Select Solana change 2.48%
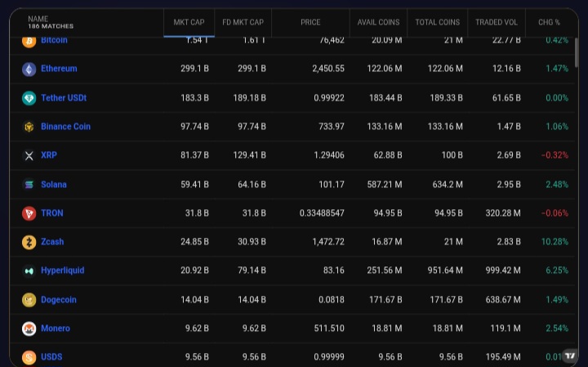This screenshot has height=367, width=588. pyautogui.click(x=557, y=184)
